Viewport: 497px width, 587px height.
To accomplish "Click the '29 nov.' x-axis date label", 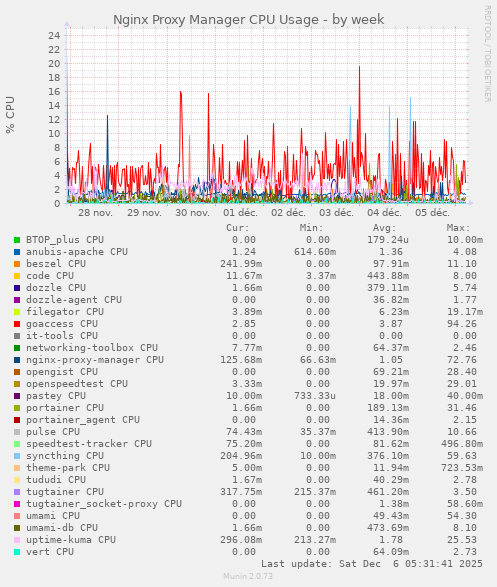I will click(144, 213).
